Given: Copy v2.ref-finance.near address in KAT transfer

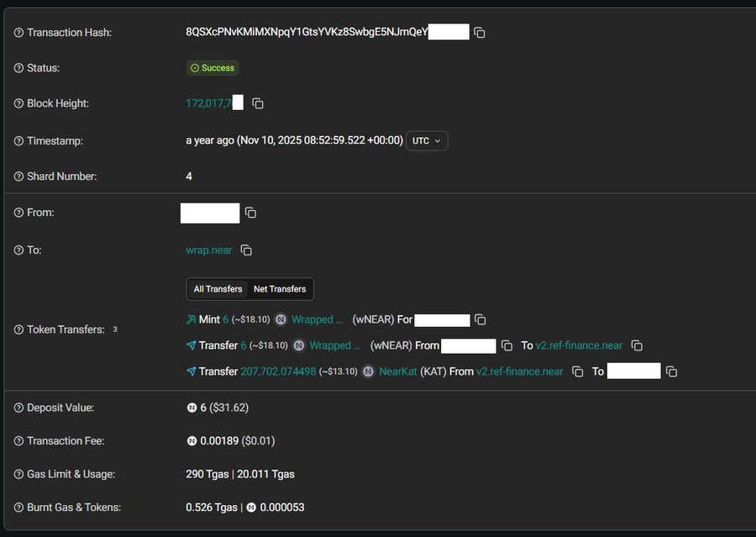Looking at the screenshot, I should tap(578, 371).
